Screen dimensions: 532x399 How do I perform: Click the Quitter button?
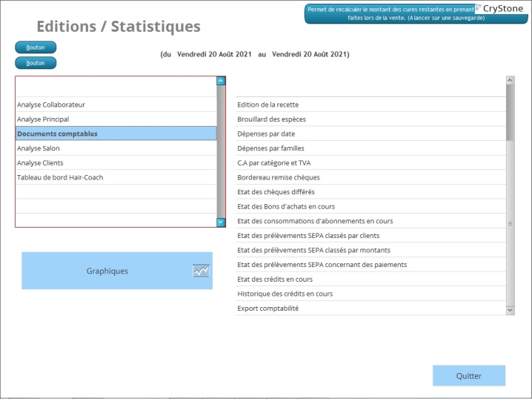[469, 375]
